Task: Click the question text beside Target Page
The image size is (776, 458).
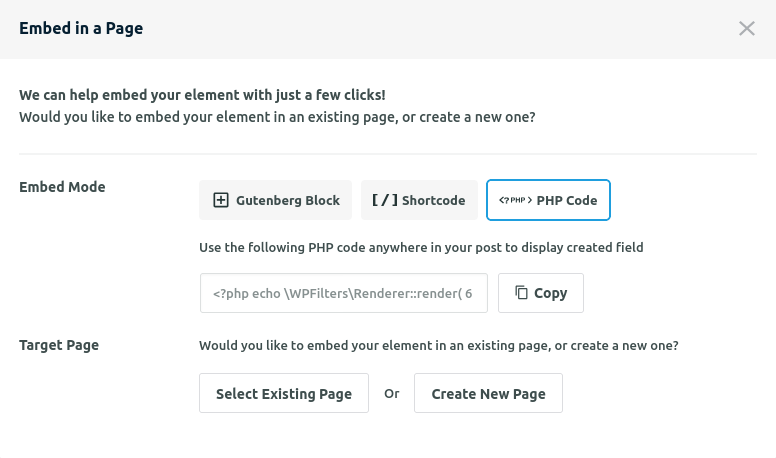Action: click(439, 346)
